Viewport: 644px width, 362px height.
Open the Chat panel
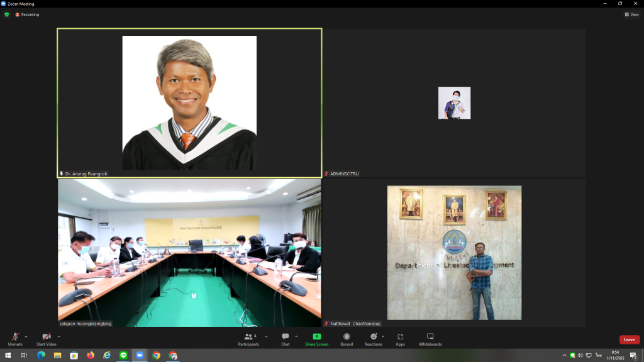[285, 339]
